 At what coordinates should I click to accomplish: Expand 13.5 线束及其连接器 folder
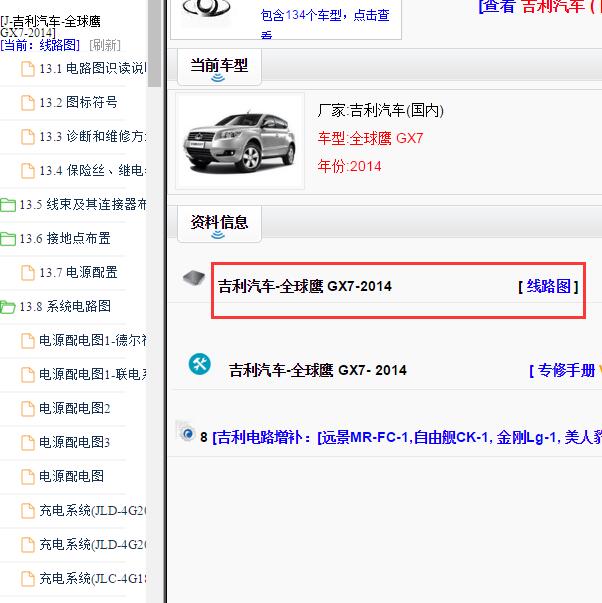tap(83, 205)
